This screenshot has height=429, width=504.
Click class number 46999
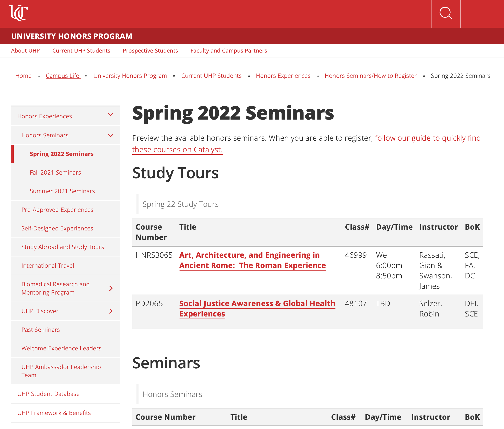pos(356,255)
